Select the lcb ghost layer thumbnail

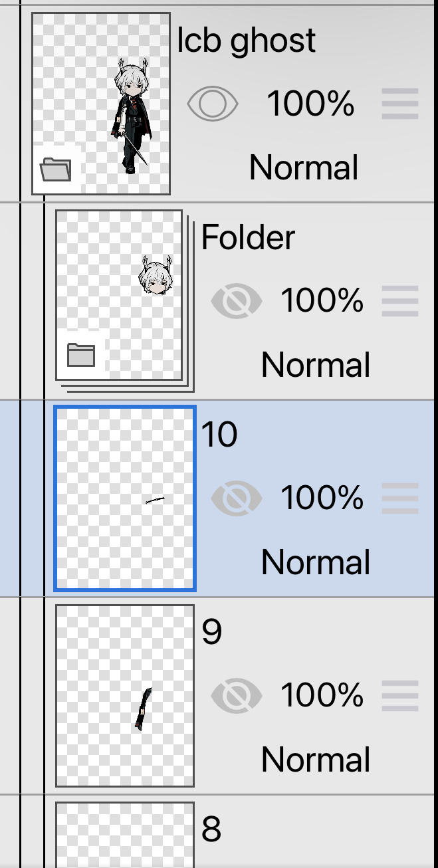[101, 103]
